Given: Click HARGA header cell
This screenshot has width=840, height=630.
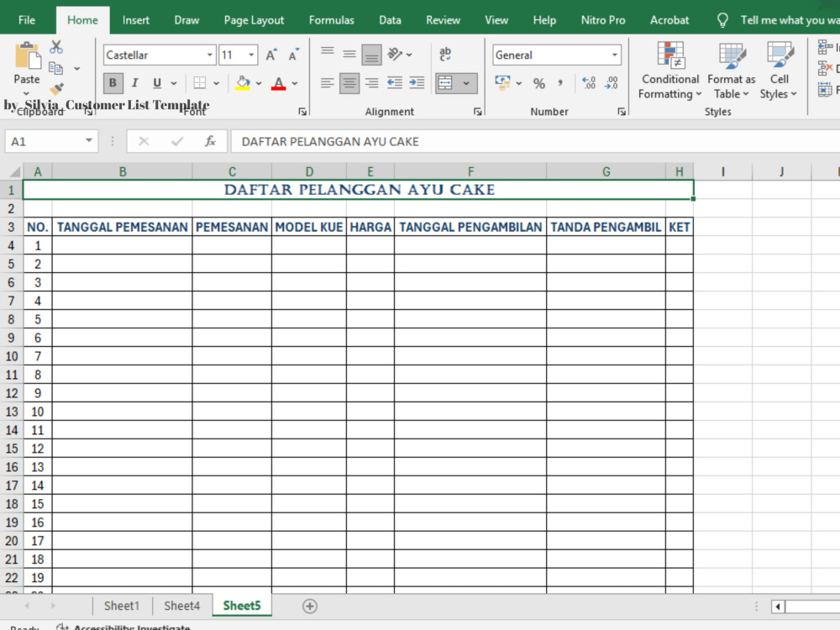Looking at the screenshot, I should pos(370,227).
